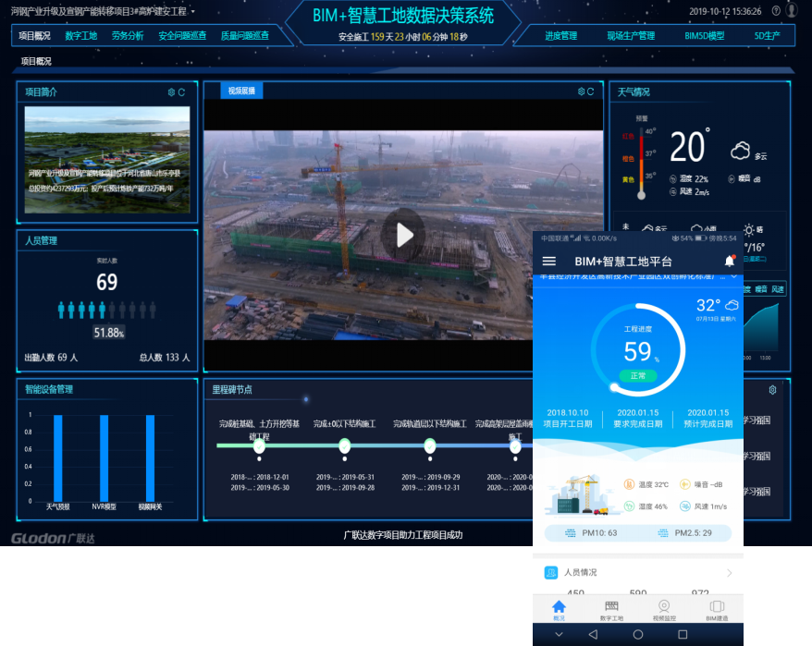The height and width of the screenshot is (646, 812).
Task: Play the construction site video
Action: coord(404,235)
